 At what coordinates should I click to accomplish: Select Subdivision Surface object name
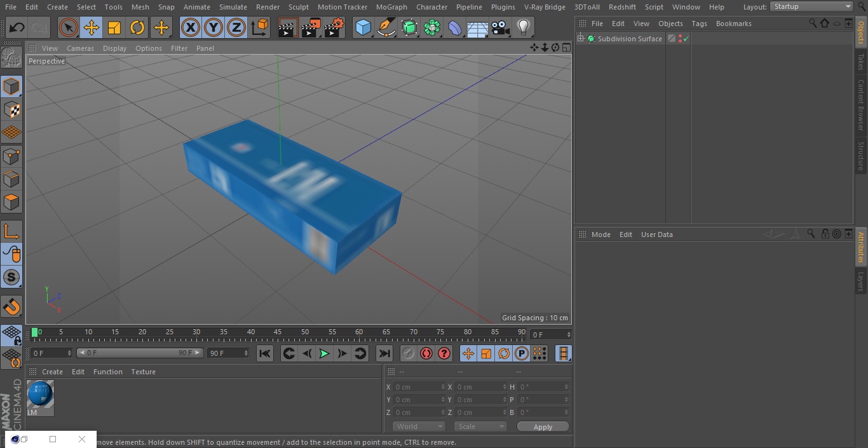coord(630,39)
